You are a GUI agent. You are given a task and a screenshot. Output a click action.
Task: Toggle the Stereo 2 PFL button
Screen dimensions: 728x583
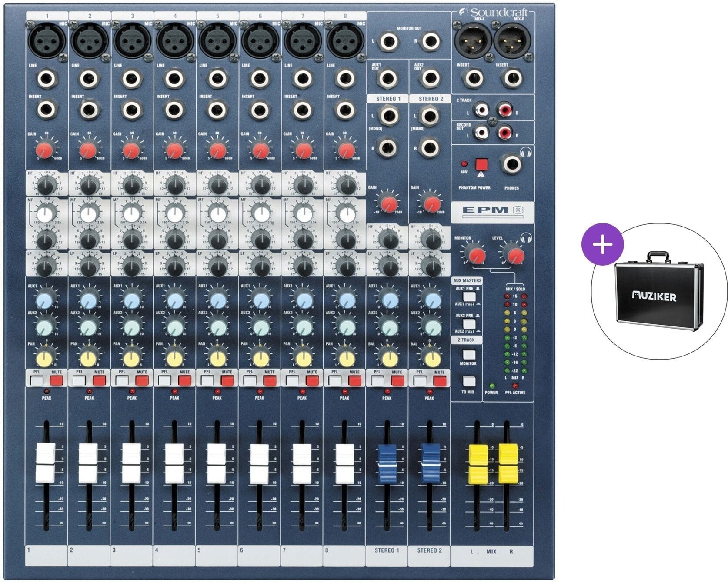coord(420,381)
